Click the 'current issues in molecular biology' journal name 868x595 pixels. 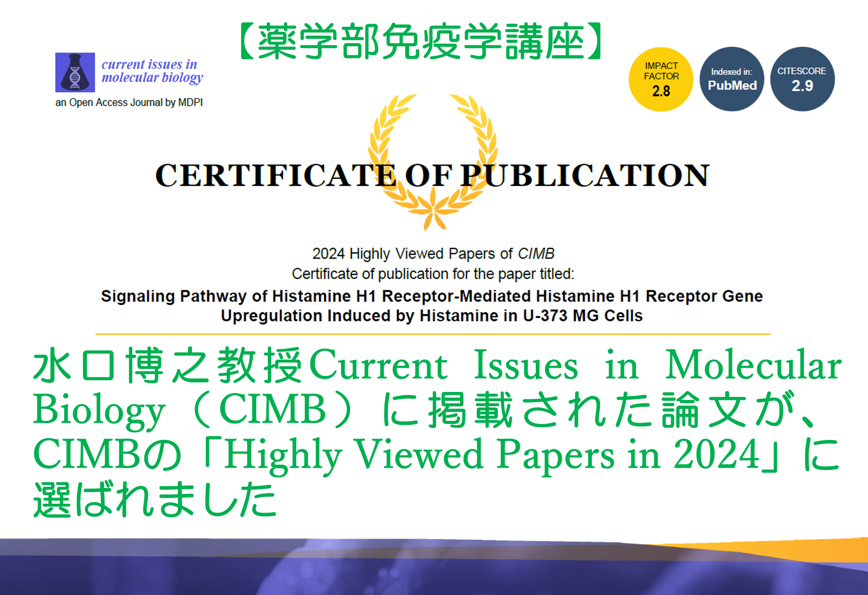click(x=152, y=71)
